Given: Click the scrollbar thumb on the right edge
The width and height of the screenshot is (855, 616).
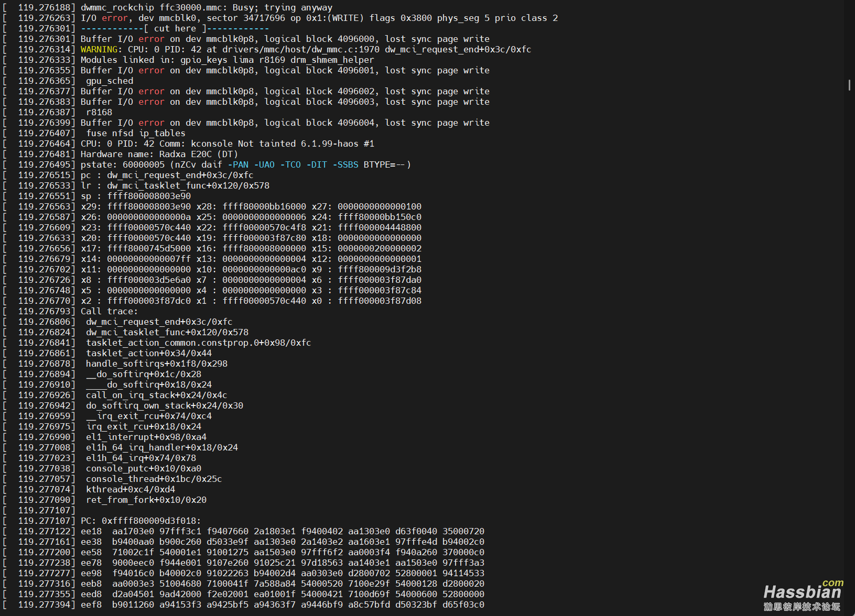Looking at the screenshot, I should [x=849, y=85].
